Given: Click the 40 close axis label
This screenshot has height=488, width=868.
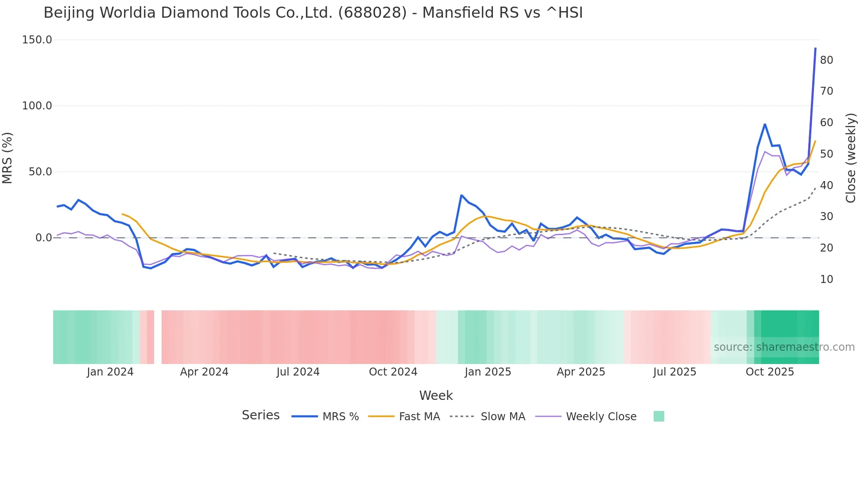Looking at the screenshot, I should pyautogui.click(x=827, y=186).
